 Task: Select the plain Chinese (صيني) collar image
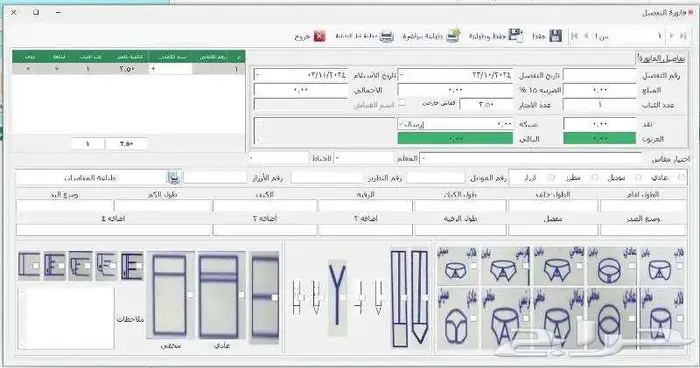pyautogui.click(x=457, y=267)
